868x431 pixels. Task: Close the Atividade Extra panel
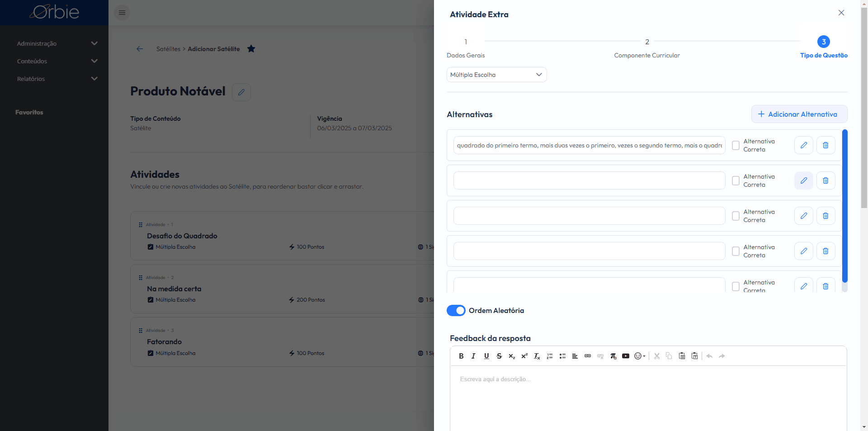click(x=841, y=13)
